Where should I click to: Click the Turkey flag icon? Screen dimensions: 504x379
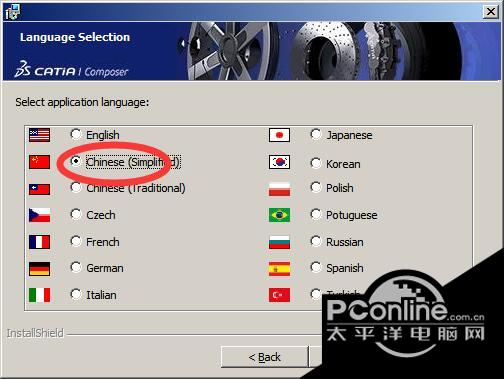pos(279,295)
